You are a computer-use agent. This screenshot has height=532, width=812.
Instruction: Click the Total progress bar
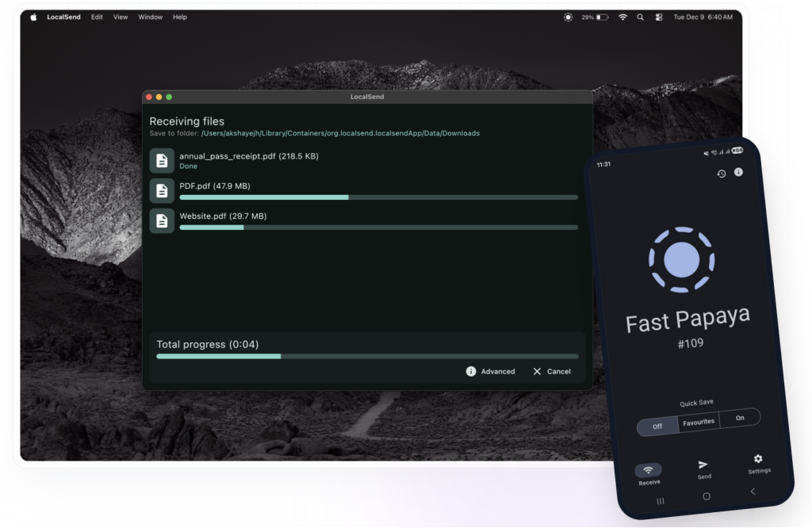pos(368,357)
